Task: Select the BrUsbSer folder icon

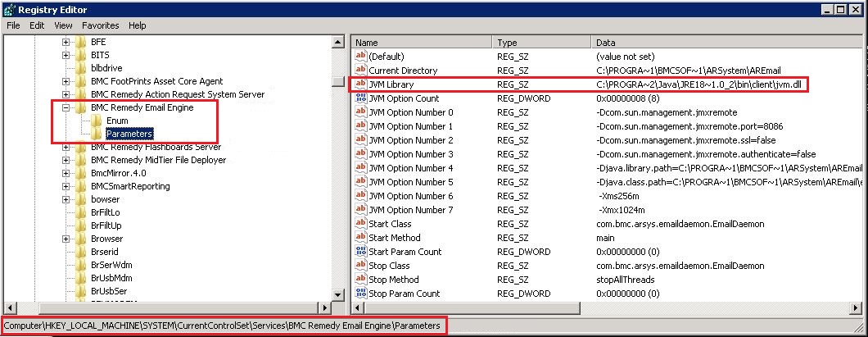Action: coord(81,291)
